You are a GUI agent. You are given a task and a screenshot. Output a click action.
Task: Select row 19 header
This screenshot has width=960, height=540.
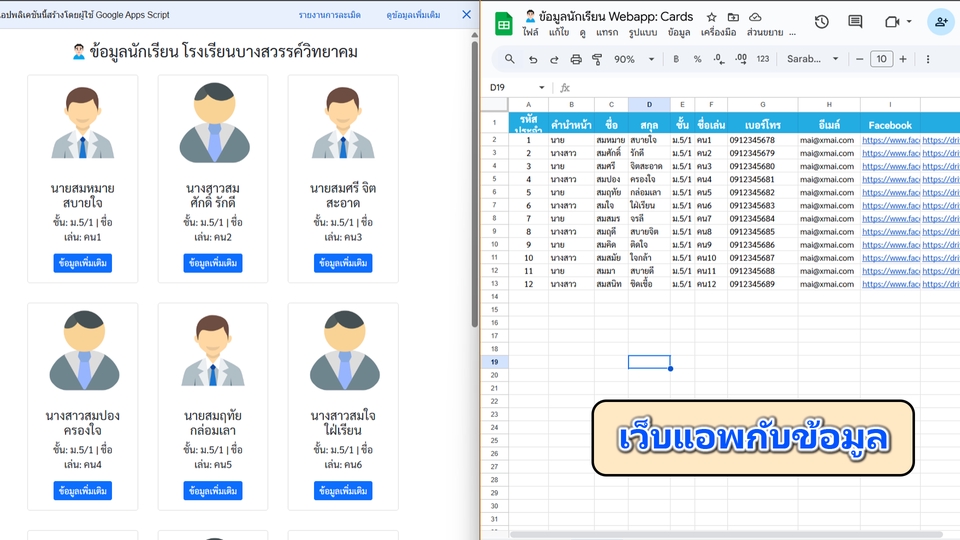494,362
